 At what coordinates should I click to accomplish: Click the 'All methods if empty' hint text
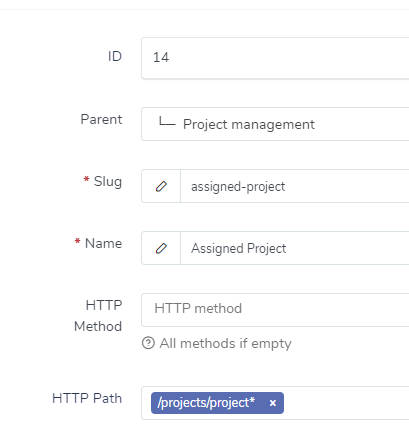click(x=225, y=343)
